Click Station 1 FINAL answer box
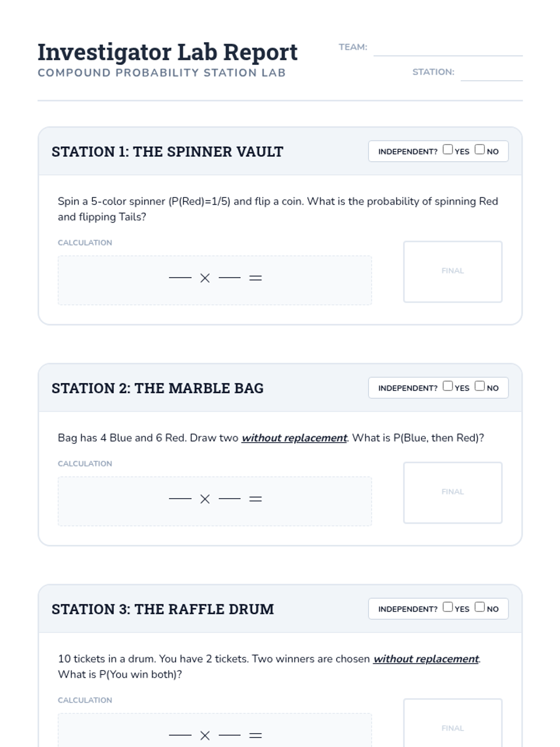 point(453,272)
